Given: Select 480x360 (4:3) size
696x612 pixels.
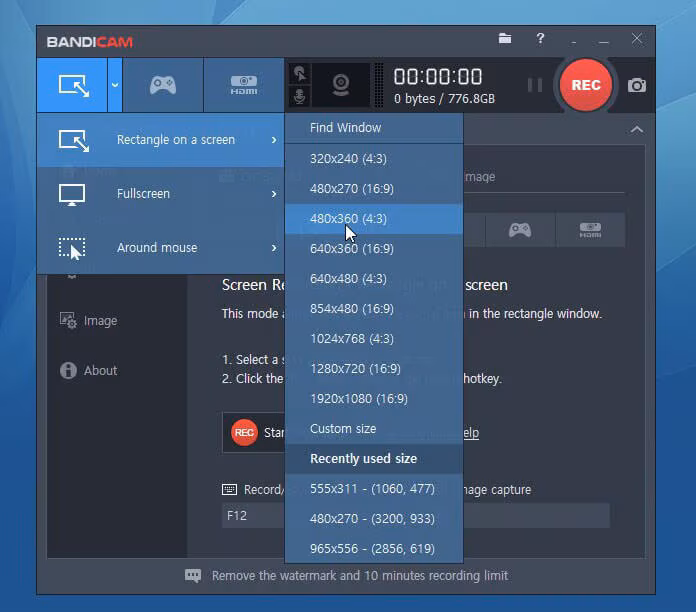Looking at the screenshot, I should tap(374, 219).
